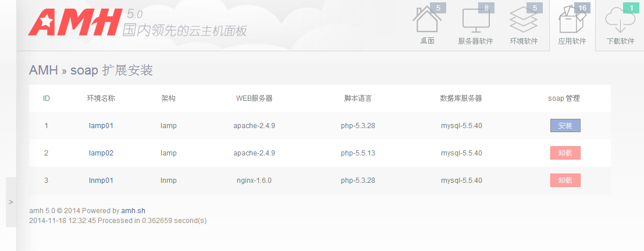Select the 服务器软件 tab label
The image size is (644, 251).
(x=475, y=41)
